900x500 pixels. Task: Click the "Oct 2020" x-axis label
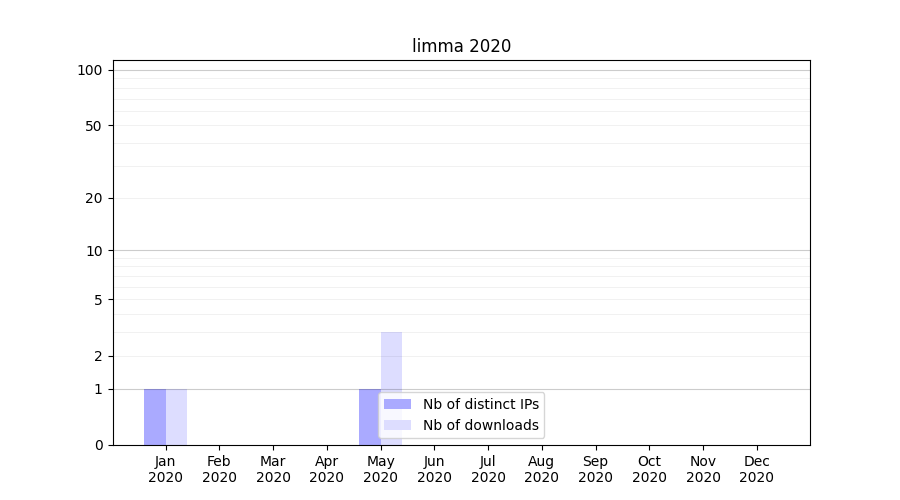[649, 469]
